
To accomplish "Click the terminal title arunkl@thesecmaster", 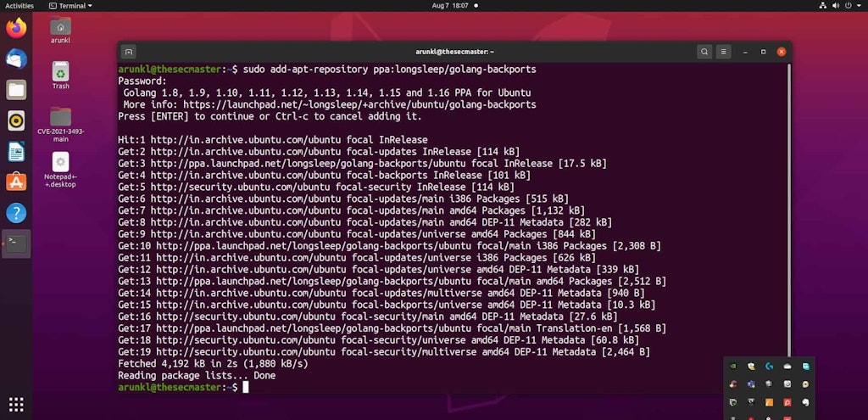I will coord(454,52).
